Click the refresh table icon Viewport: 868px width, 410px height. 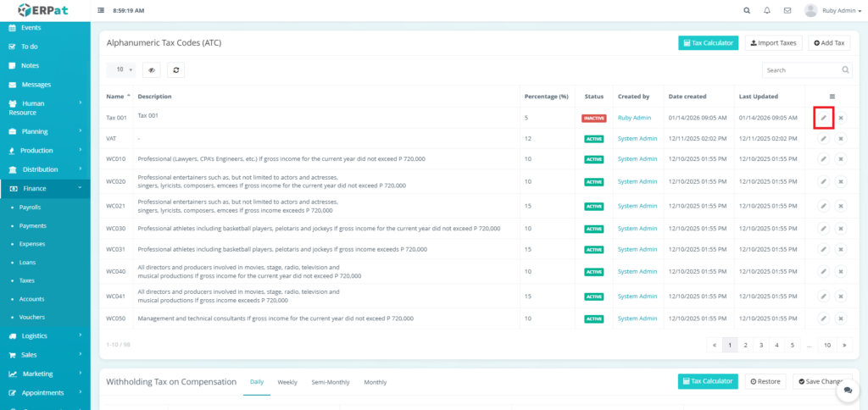tap(176, 70)
